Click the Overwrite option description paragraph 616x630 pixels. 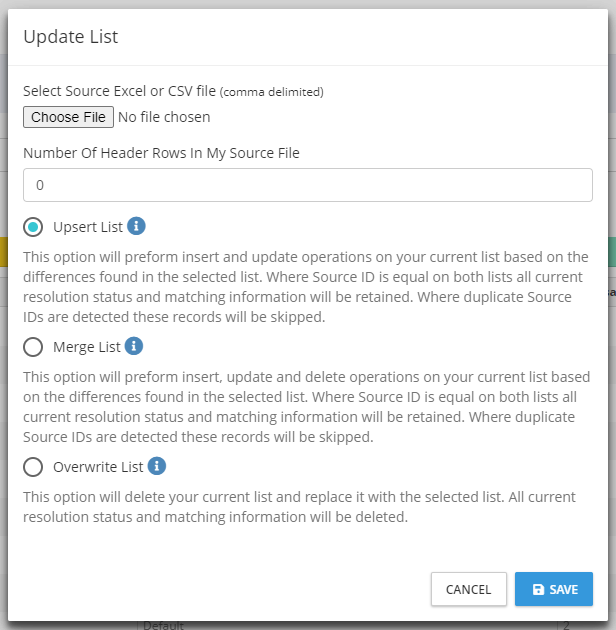coord(306,507)
